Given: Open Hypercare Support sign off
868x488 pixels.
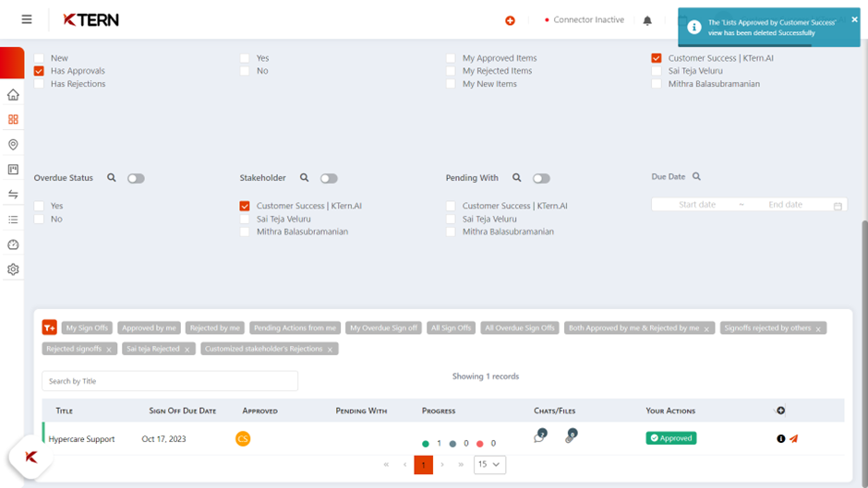Looking at the screenshot, I should pyautogui.click(x=81, y=439).
